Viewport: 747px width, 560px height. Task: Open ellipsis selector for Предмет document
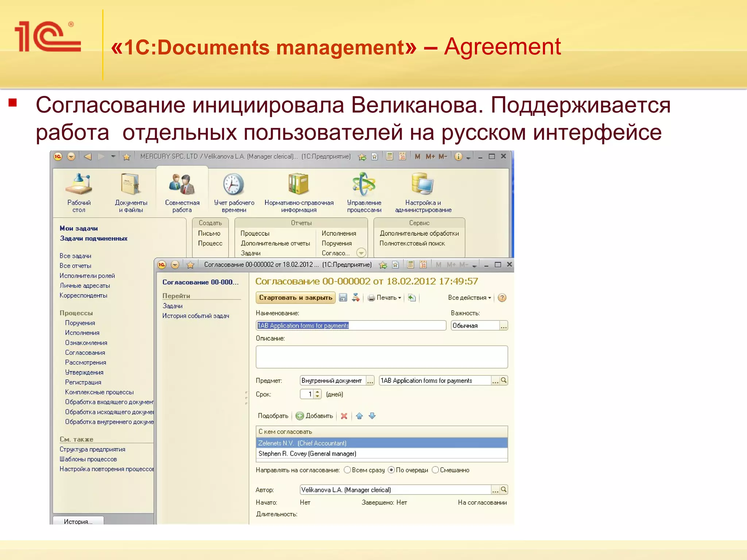pos(495,381)
